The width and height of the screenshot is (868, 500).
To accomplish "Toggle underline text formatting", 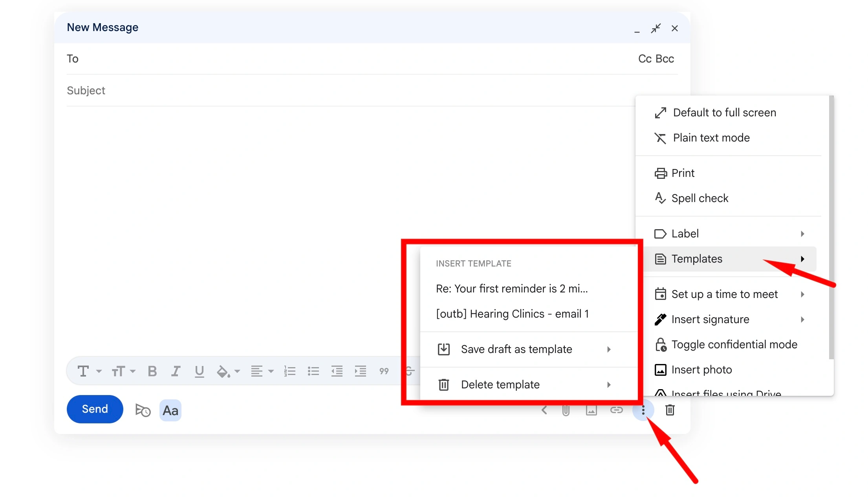I will pos(199,371).
